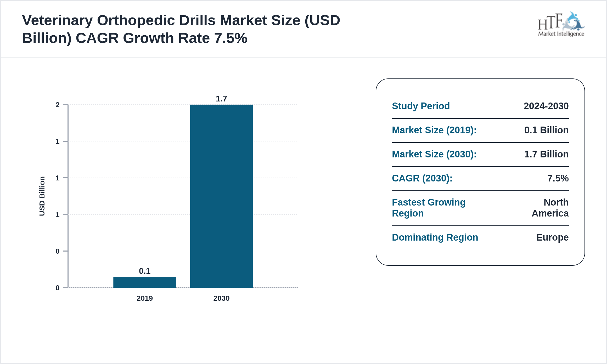Click the 0.1 Billion value
Screen dimensions: 607x364
click(x=546, y=130)
